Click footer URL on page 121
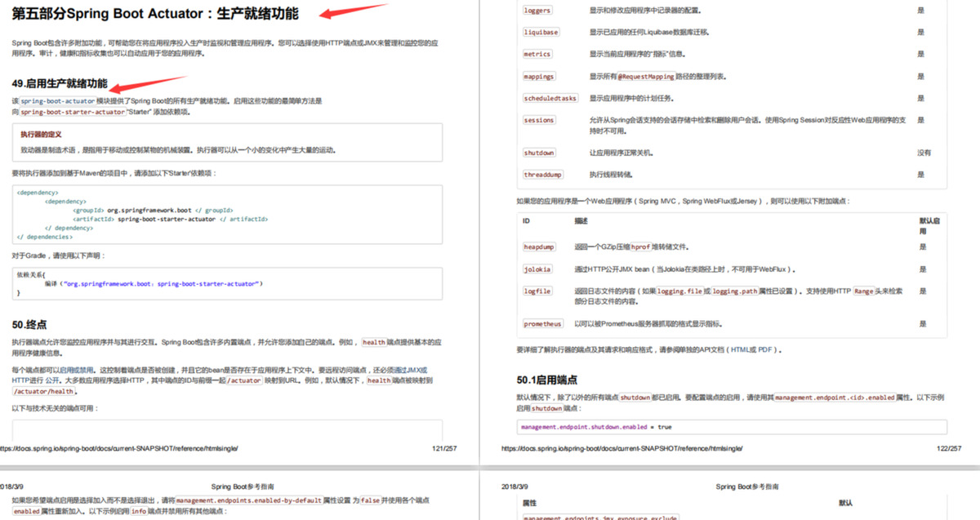The image size is (980, 520). 118,449
